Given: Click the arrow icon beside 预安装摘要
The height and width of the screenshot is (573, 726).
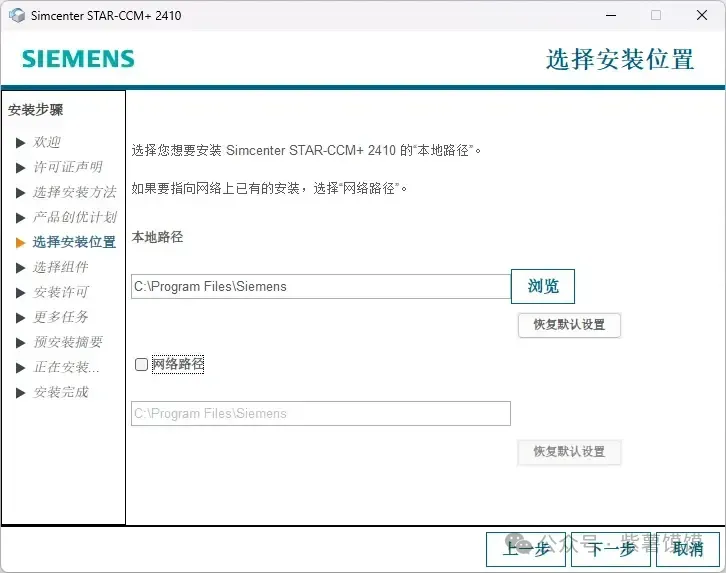Looking at the screenshot, I should (21, 342).
